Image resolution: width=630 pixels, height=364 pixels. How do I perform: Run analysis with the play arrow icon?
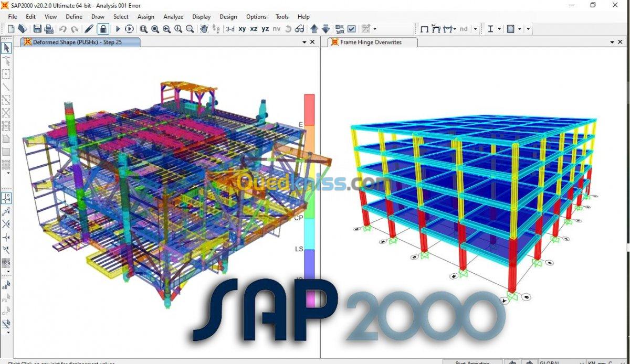118,29
